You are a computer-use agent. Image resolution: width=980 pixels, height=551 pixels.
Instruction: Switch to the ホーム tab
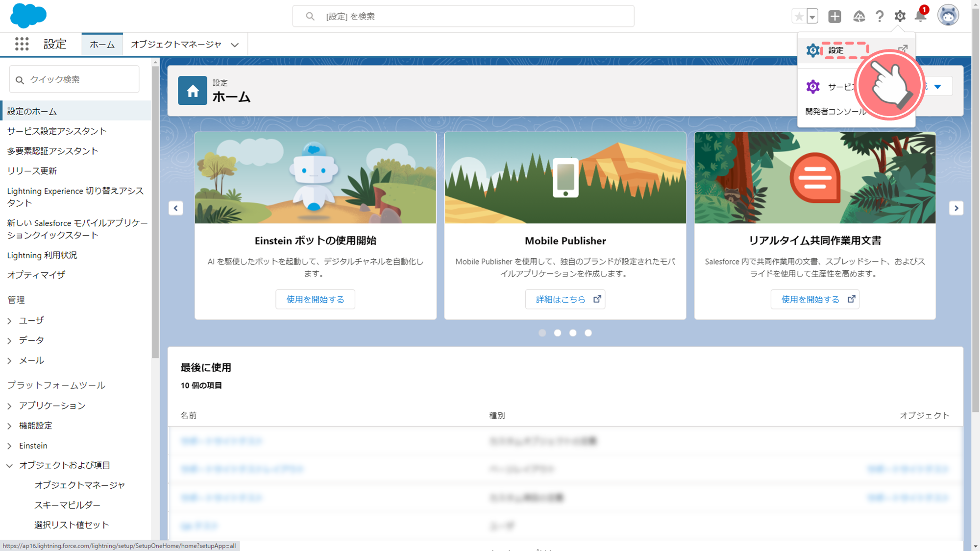[102, 45]
